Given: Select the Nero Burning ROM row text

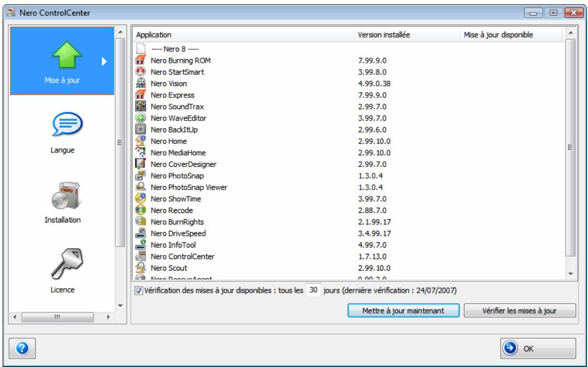Looking at the screenshot, I should pyautogui.click(x=180, y=60).
